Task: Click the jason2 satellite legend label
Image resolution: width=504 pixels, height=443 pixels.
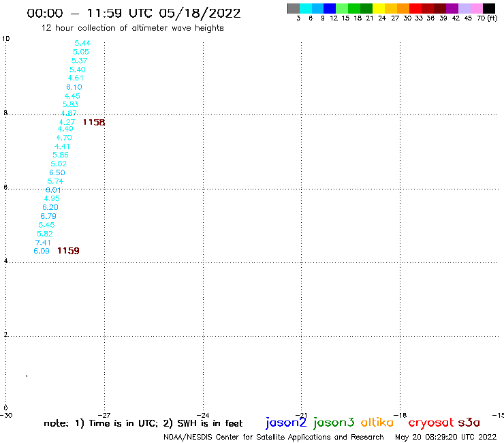Action: 286,423
